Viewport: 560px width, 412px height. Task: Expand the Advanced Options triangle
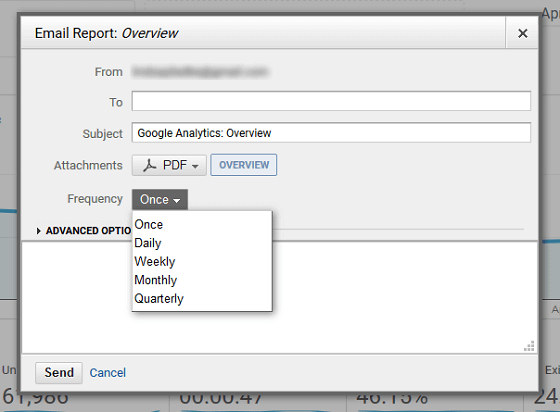39,231
